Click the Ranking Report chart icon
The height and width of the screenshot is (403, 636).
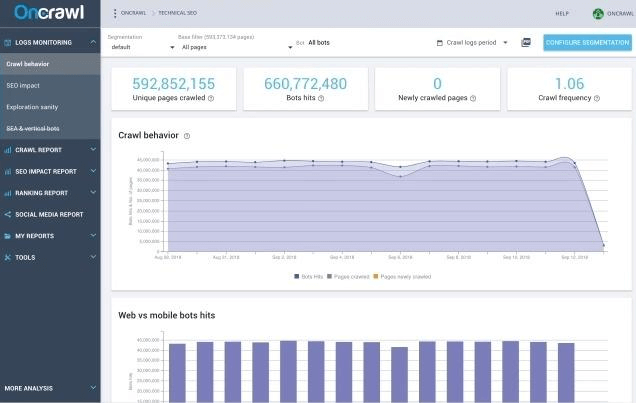[7, 193]
